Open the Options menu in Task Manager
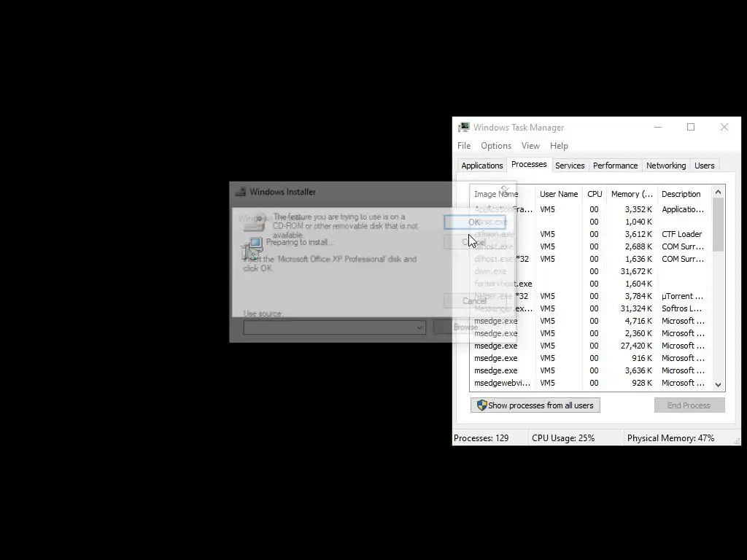 pos(495,146)
